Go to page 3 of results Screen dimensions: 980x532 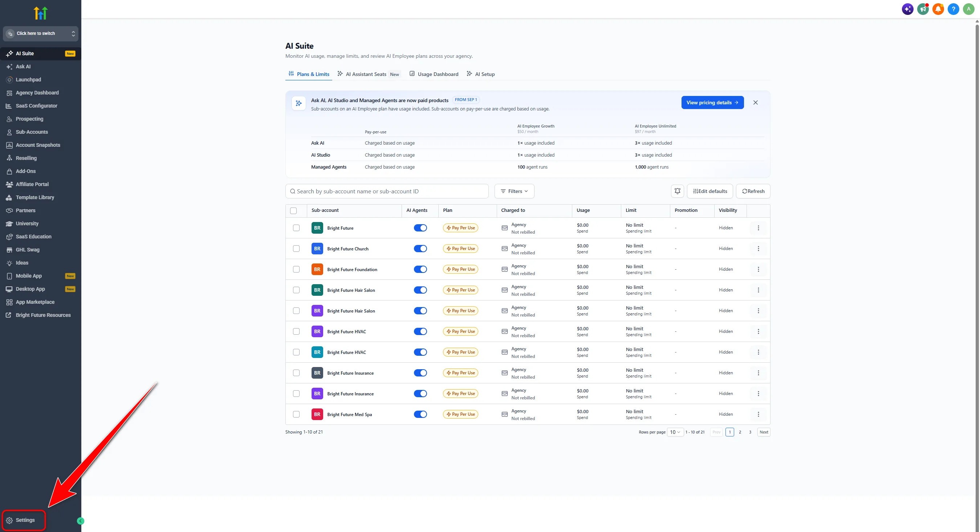(750, 432)
